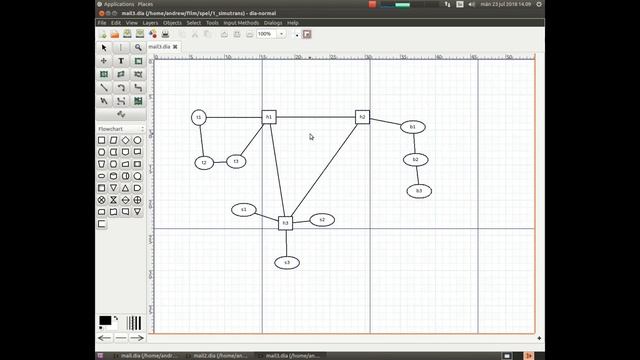Pick the flowchart Parallelogram shape
640x360 pixels.
(x=113, y=140)
